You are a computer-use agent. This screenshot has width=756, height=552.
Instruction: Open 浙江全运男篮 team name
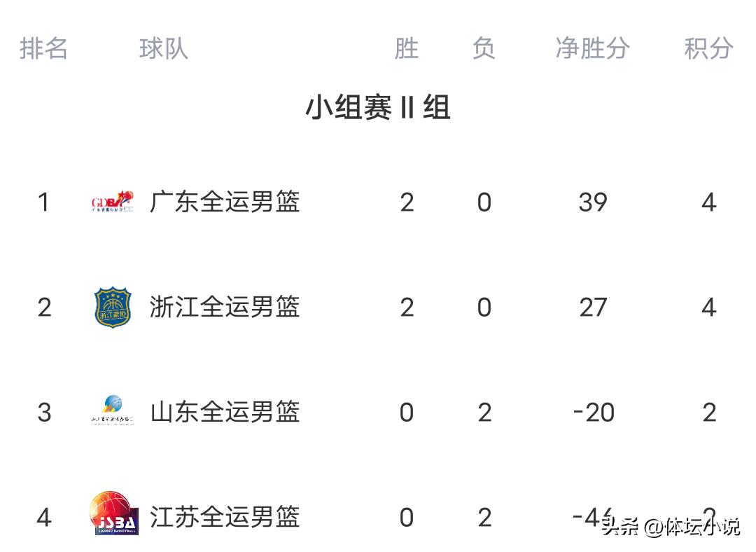click(225, 308)
